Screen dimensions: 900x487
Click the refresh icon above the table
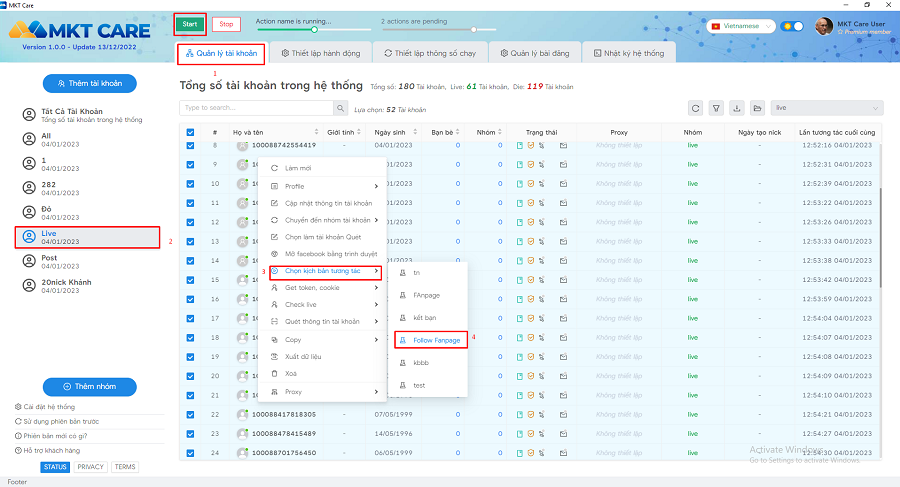click(696, 108)
